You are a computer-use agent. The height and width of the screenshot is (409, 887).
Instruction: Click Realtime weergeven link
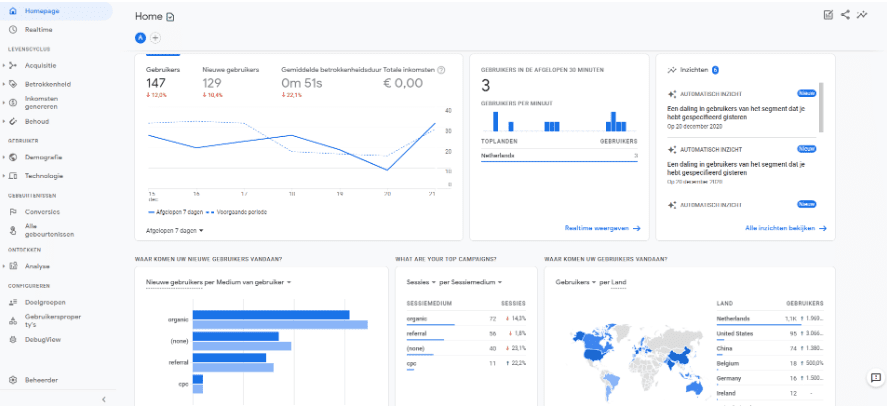601,228
